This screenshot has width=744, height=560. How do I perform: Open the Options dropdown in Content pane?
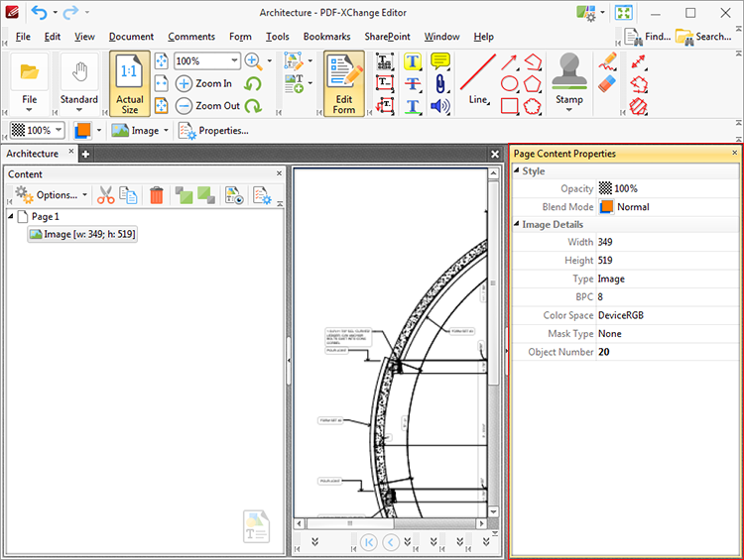(x=52, y=195)
